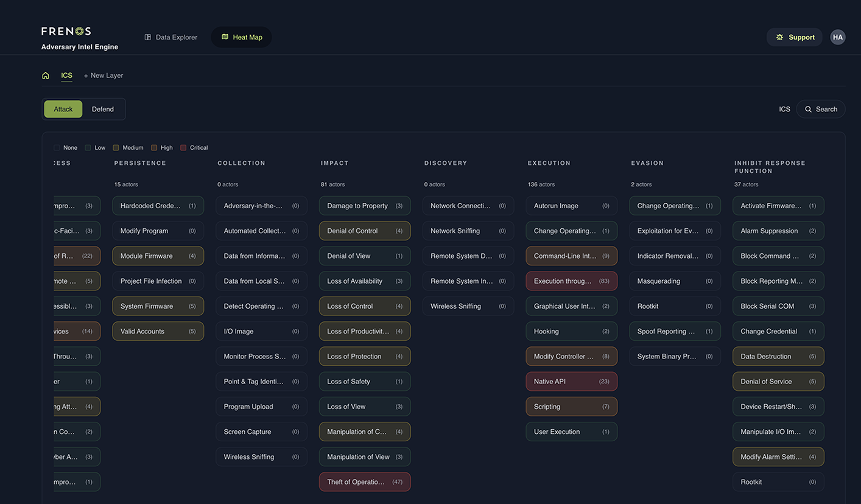861x504 pixels.
Task: Click the magnifier icon in Search
Action: [x=809, y=110]
